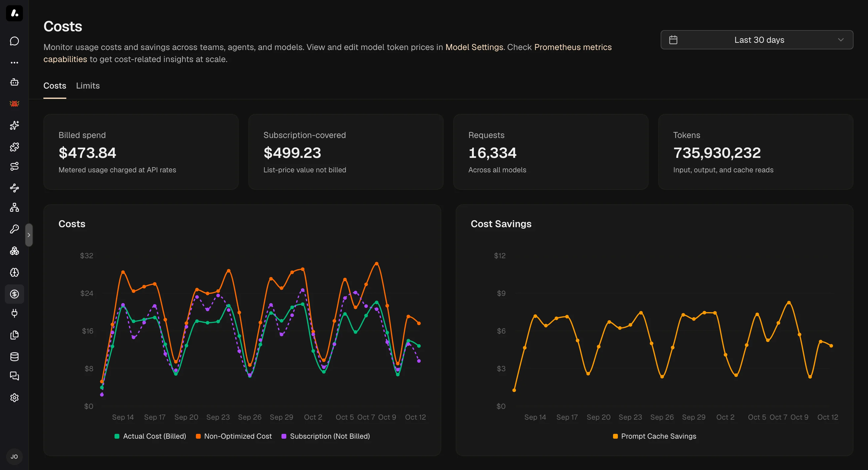Open the key icon in sidebar
Viewport: 868px width, 470px height.
pyautogui.click(x=14, y=229)
